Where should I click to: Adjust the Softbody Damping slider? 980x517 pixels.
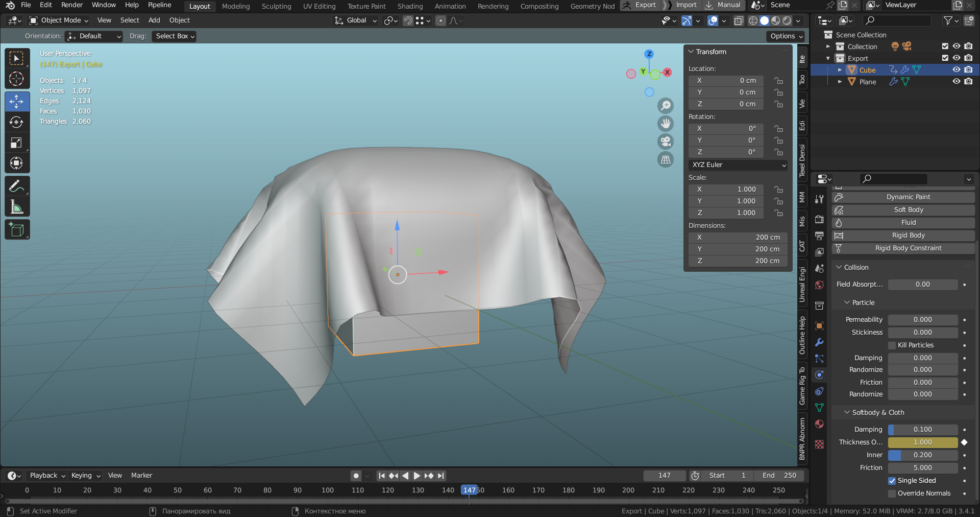tap(922, 430)
